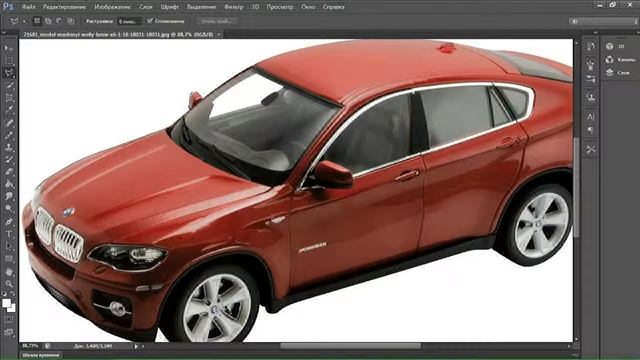The image size is (640, 360).
Task: Select the Polygonal Lasso tool in toolbox
Action: pyautogui.click(x=9, y=73)
